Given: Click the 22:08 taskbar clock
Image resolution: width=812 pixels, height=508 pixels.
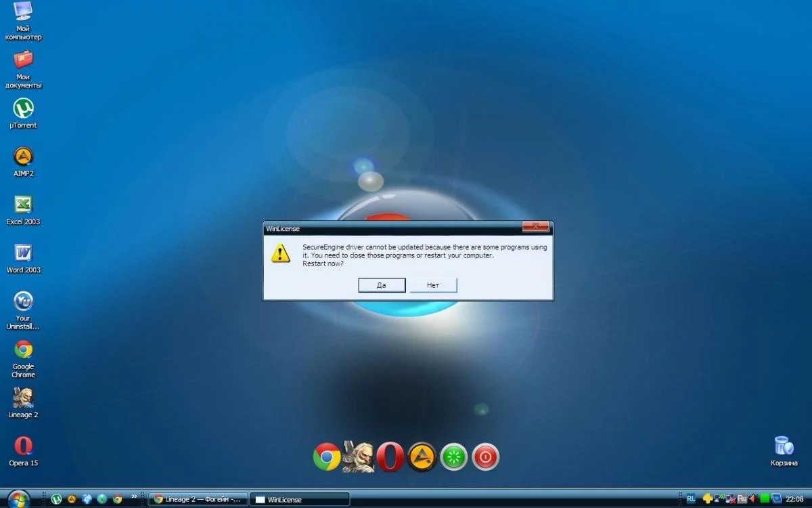Looking at the screenshot, I should coord(794,499).
